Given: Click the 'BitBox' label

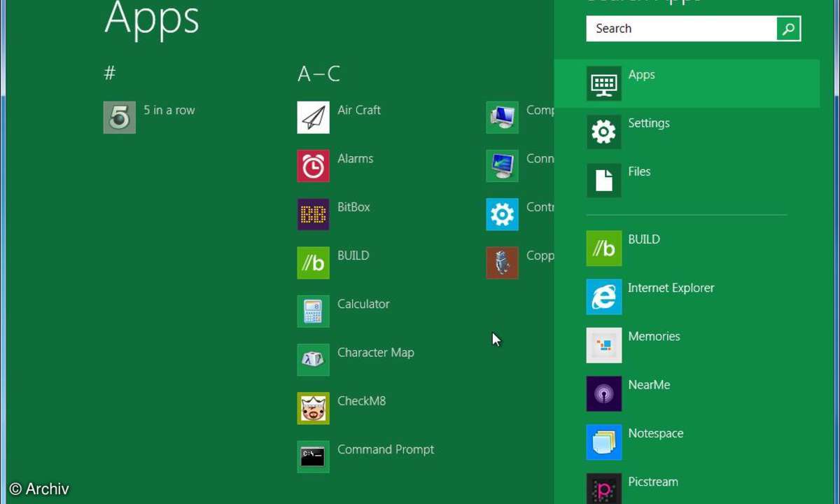Looking at the screenshot, I should coord(353,206).
